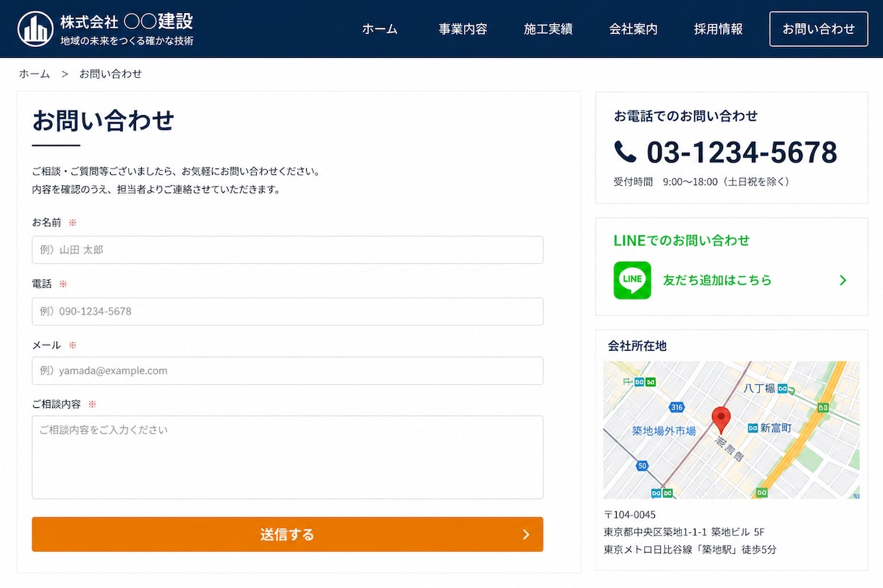Viewport: 883px width, 588px height.
Task: Focus the お名前 input field
Action: point(287,250)
